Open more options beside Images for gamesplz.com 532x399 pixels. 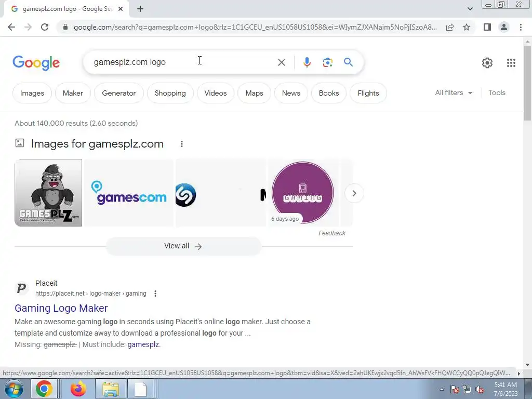coord(182,144)
